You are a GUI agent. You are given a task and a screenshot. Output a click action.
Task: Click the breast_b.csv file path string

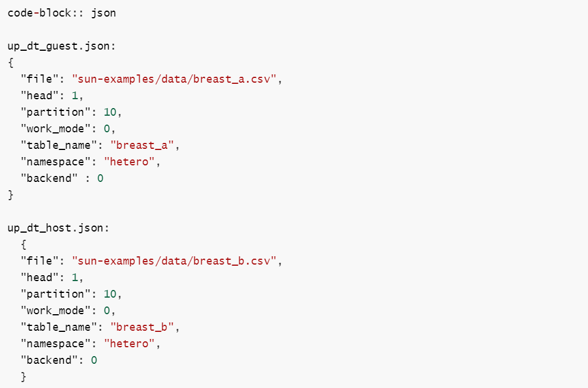tap(174, 261)
